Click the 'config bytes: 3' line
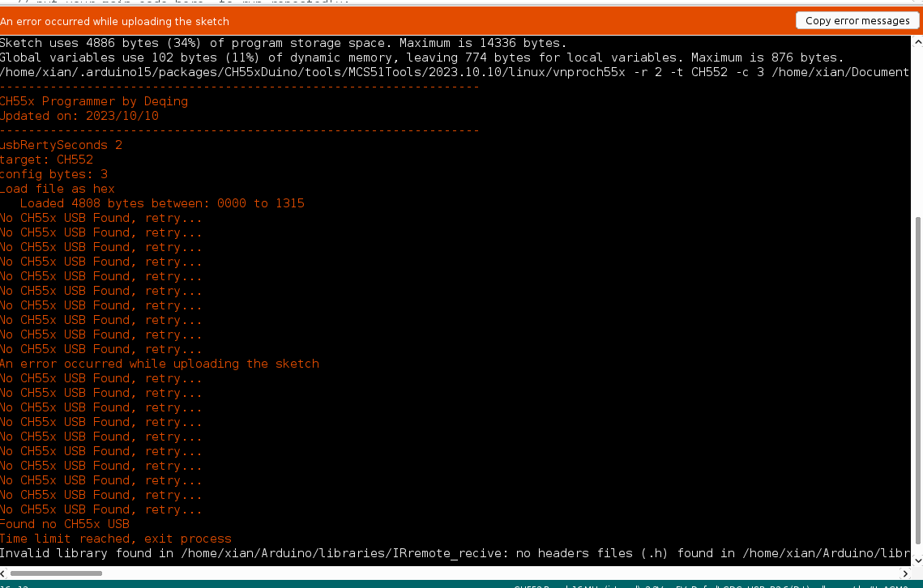Screen dimensions: 923x588 pos(53,174)
